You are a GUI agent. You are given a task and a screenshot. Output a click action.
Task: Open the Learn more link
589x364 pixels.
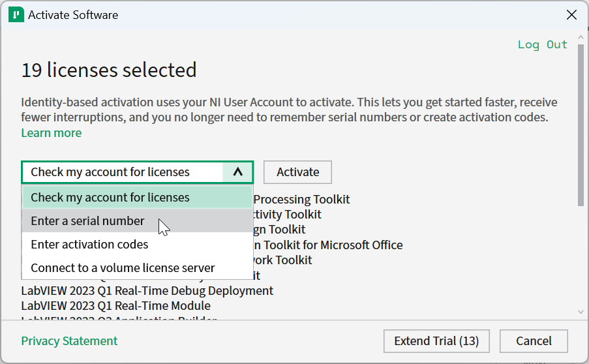click(52, 133)
